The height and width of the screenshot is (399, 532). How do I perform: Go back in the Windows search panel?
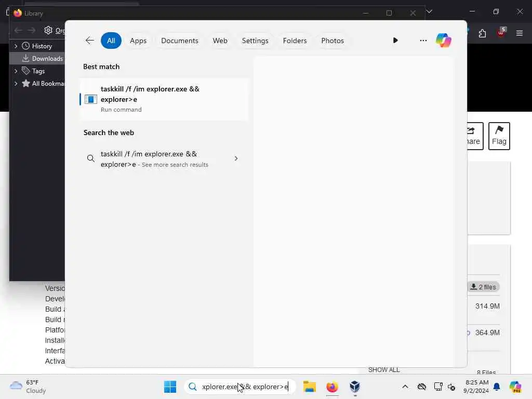tap(89, 41)
